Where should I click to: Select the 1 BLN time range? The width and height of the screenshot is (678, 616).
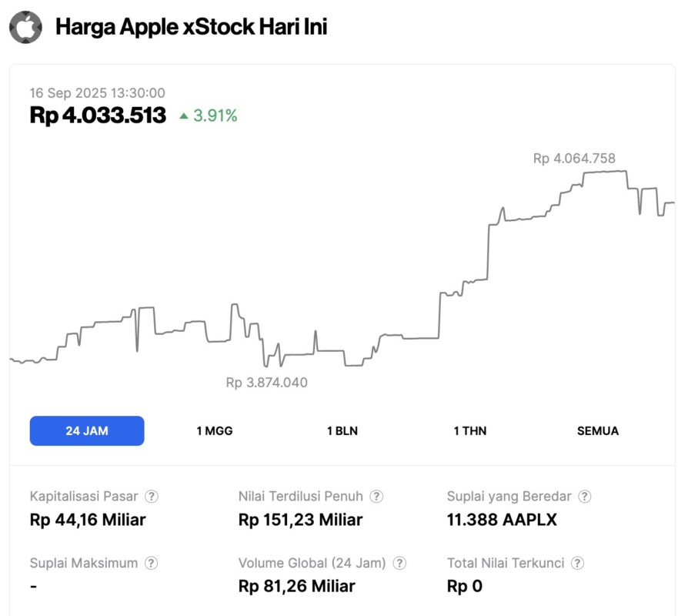[x=342, y=430]
